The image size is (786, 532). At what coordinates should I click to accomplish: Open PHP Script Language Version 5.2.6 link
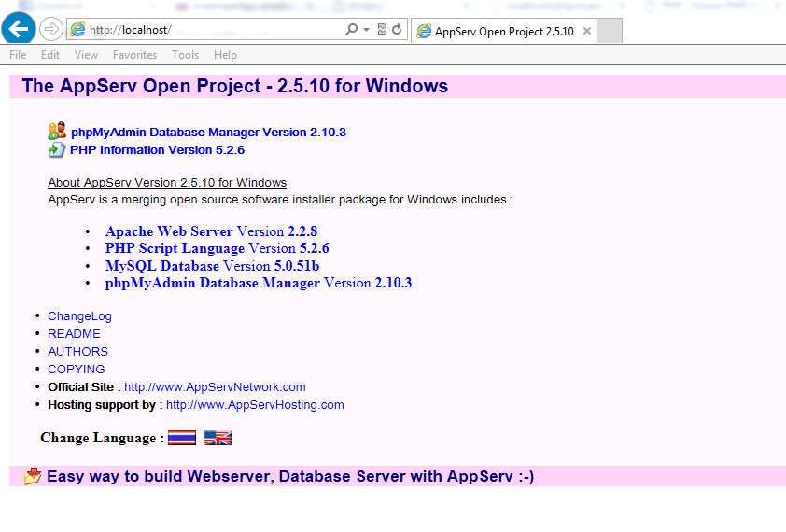[x=218, y=248]
